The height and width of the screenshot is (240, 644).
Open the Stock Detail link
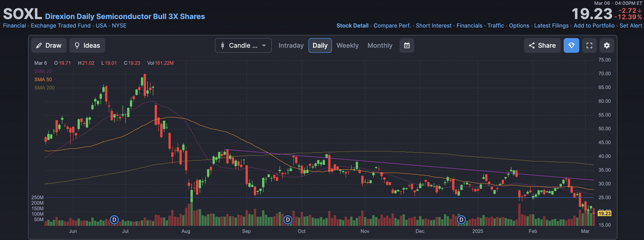point(352,26)
